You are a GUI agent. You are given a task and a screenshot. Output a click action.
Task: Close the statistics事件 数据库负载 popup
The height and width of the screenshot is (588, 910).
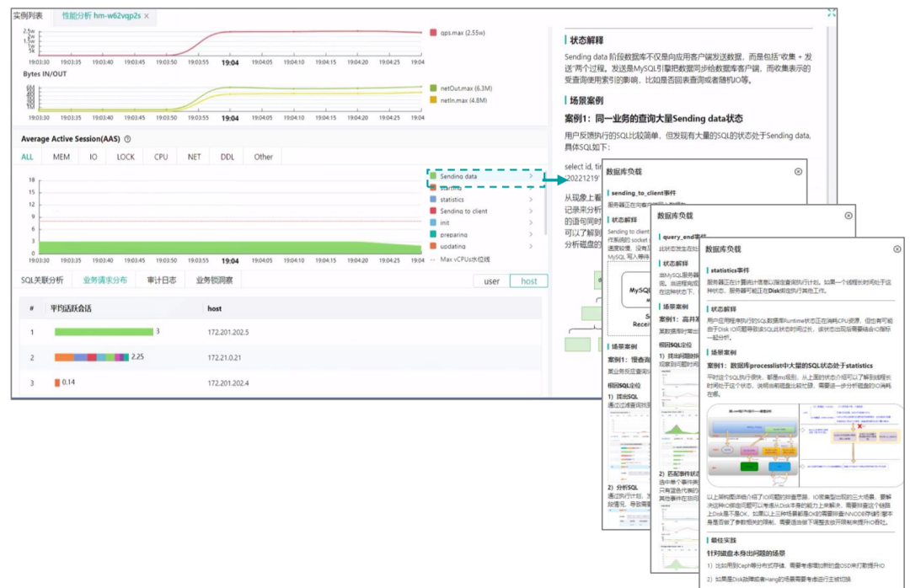tap(897, 249)
